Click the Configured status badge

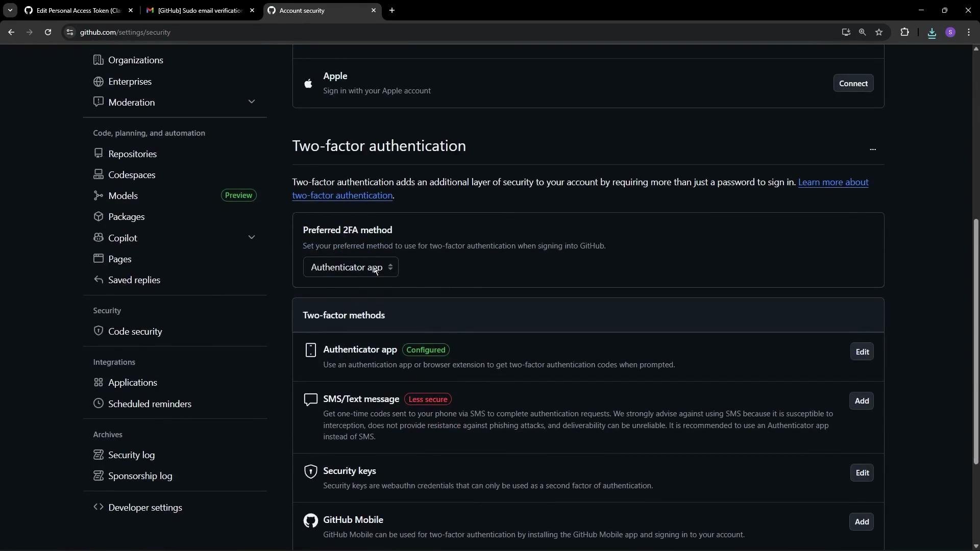tap(426, 350)
